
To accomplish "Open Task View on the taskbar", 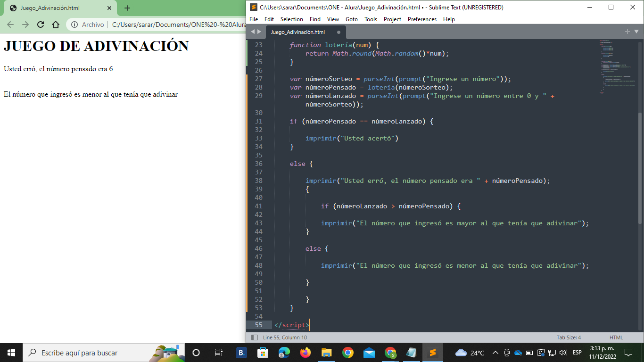I will [219, 353].
